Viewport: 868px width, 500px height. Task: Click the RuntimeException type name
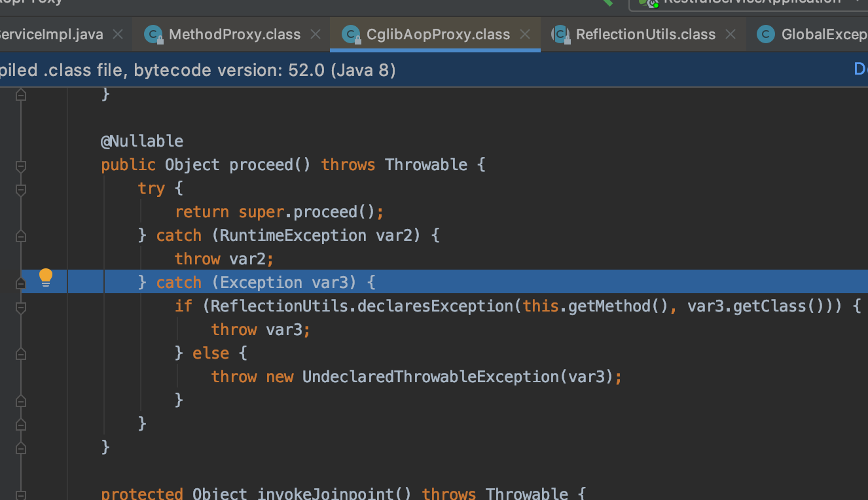(293, 236)
